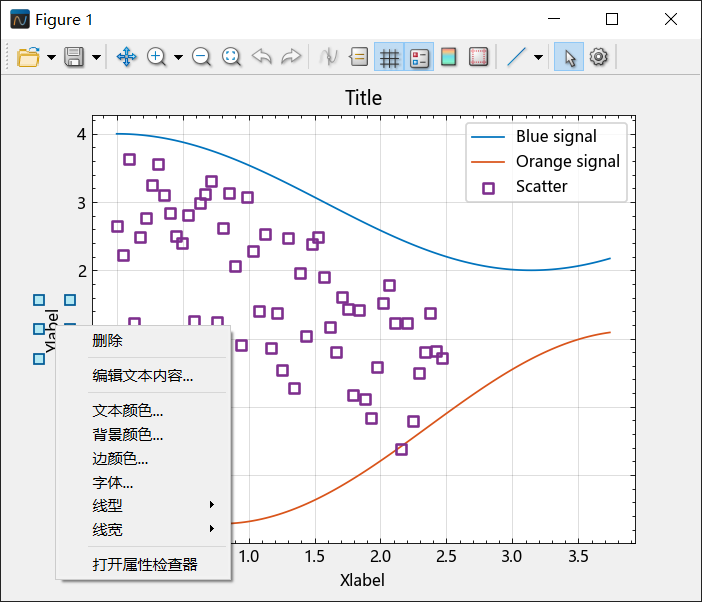Click the save floppy disk icon
This screenshot has width=702, height=602.
coord(74,57)
